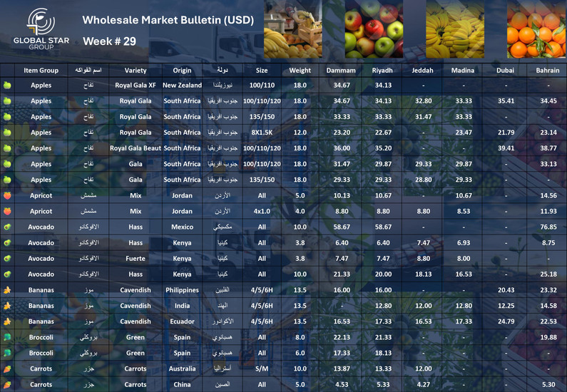Viewport: 567px width, 392px height.
Task: Select Bahrain price 38.77
Action: point(548,148)
